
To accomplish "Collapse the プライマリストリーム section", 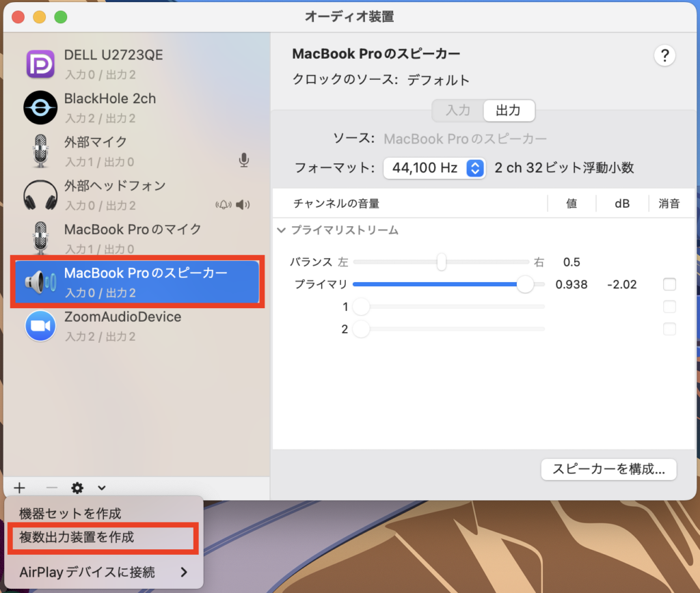I will click(282, 230).
